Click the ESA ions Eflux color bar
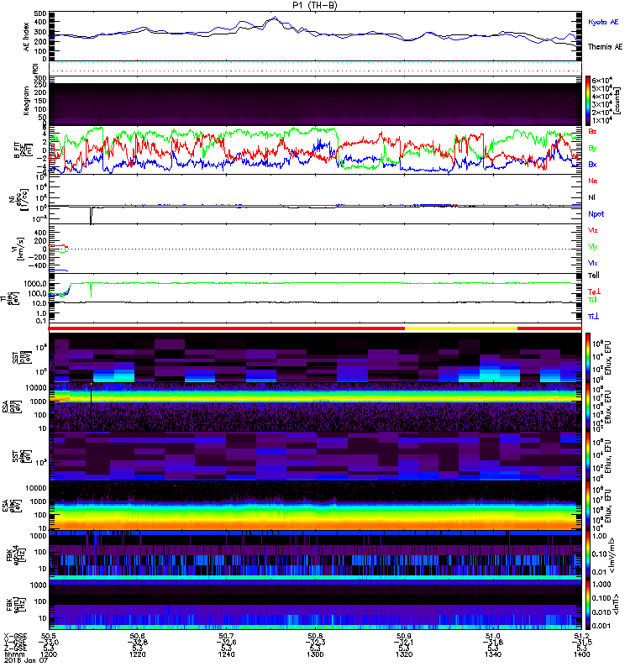The width and height of the screenshot is (630, 672). 588,407
